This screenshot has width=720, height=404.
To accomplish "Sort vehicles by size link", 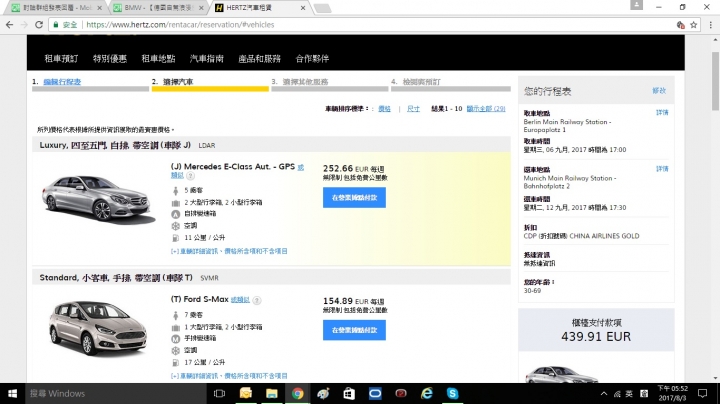I will (413, 109).
